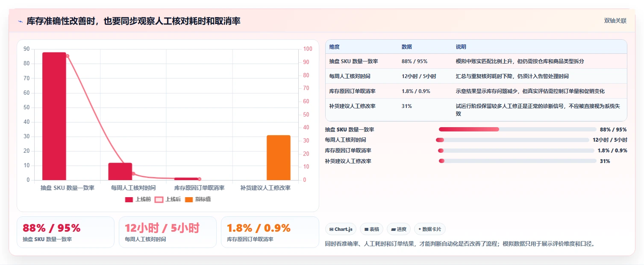
Task: Click the red bar for 抽盘 SKU 数量一致率
Action: [x=54, y=116]
